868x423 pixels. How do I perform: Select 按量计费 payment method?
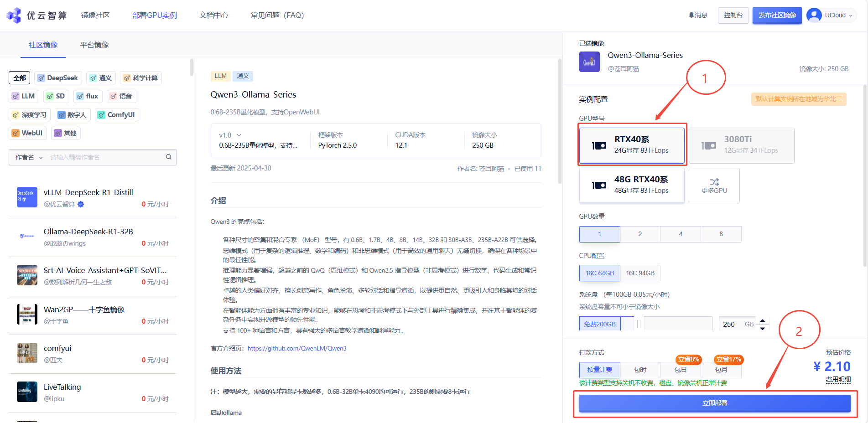click(x=599, y=370)
